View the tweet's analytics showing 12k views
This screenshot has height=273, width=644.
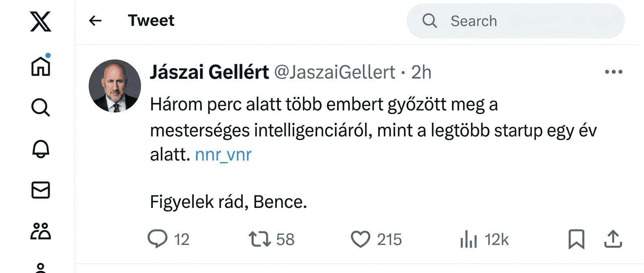469,239
